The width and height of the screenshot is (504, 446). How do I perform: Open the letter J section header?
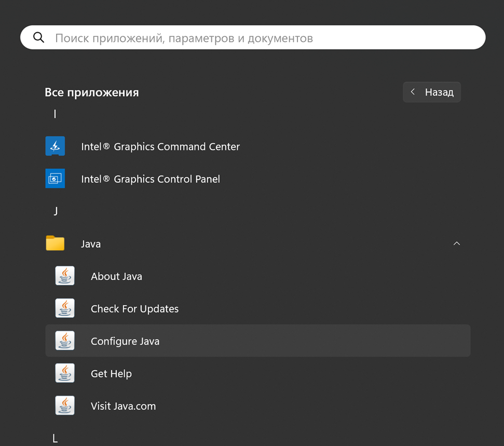point(56,211)
